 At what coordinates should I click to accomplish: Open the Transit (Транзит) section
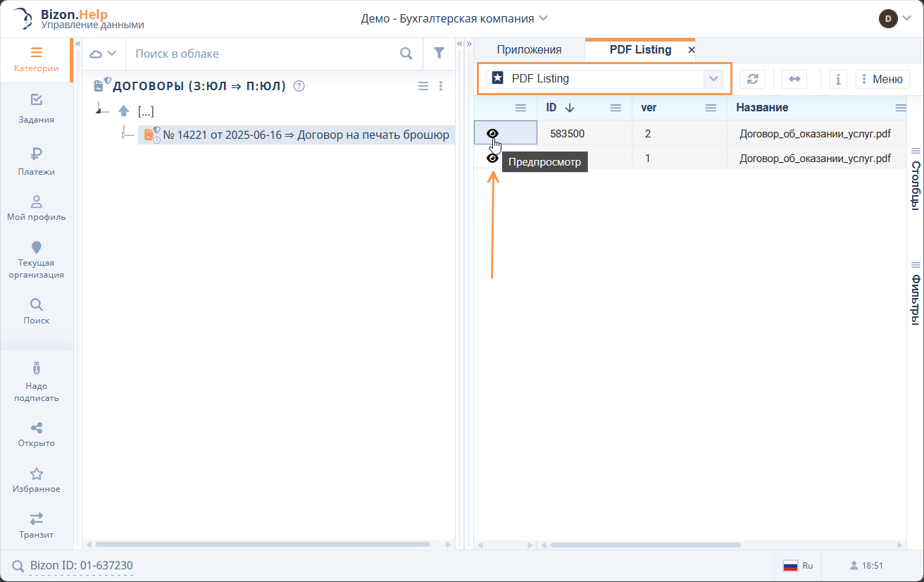(x=36, y=525)
